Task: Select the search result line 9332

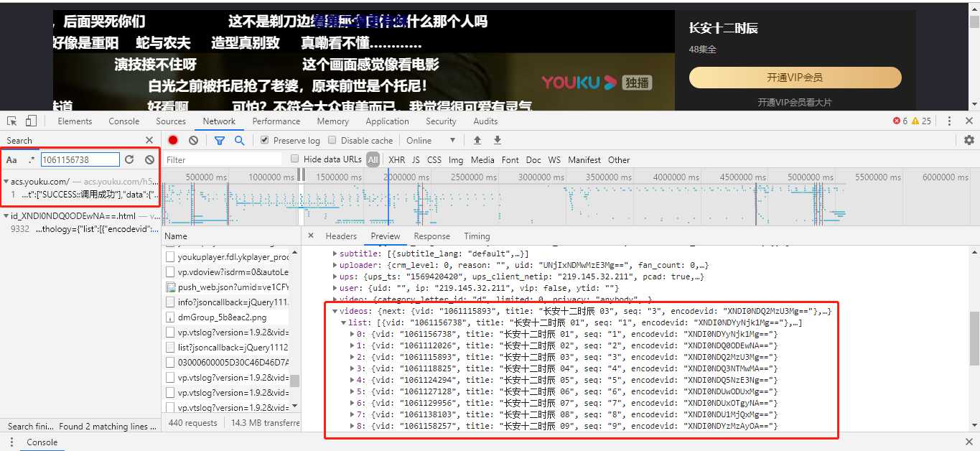Action: 80,228
